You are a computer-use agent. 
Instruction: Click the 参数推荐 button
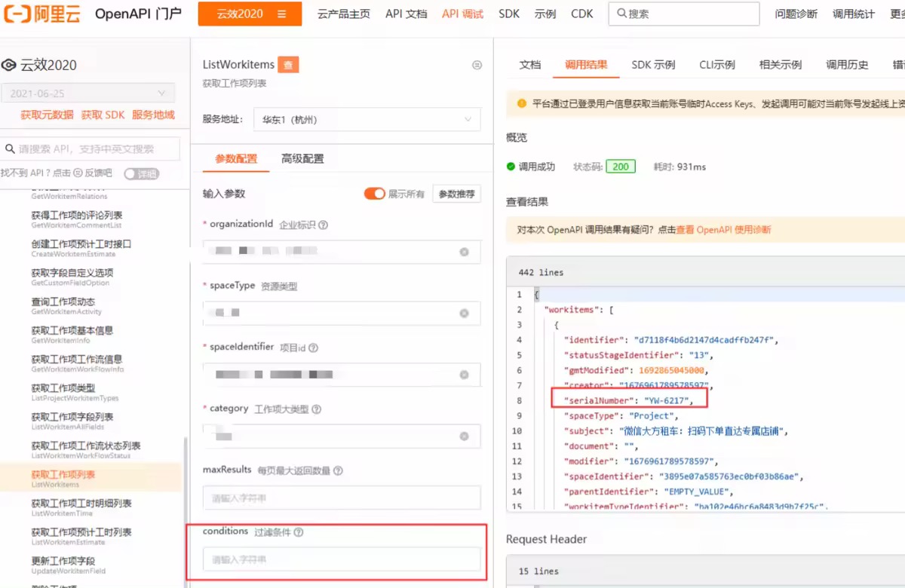pos(457,194)
